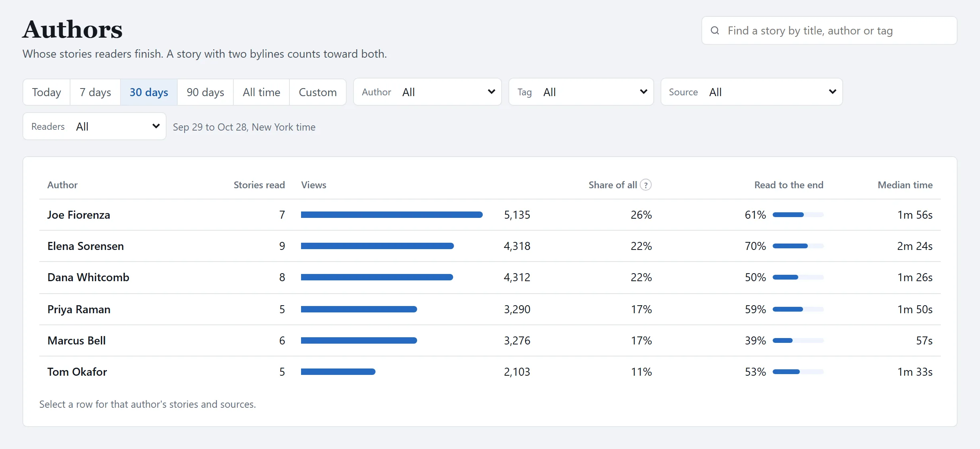
Task: Click Elena Sorensen's read-to-end progress bar
Action: click(798, 246)
